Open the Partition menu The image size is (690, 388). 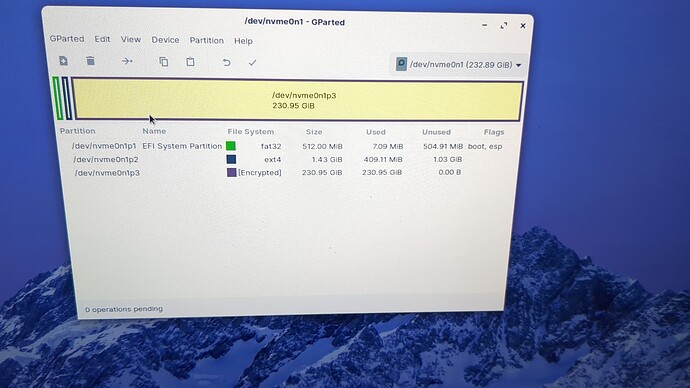(x=206, y=40)
